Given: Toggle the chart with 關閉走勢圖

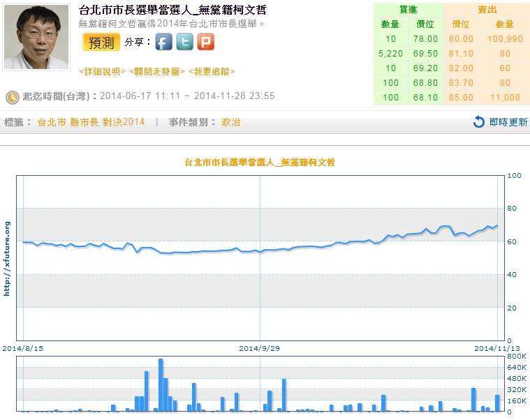Looking at the screenshot, I should (157, 72).
